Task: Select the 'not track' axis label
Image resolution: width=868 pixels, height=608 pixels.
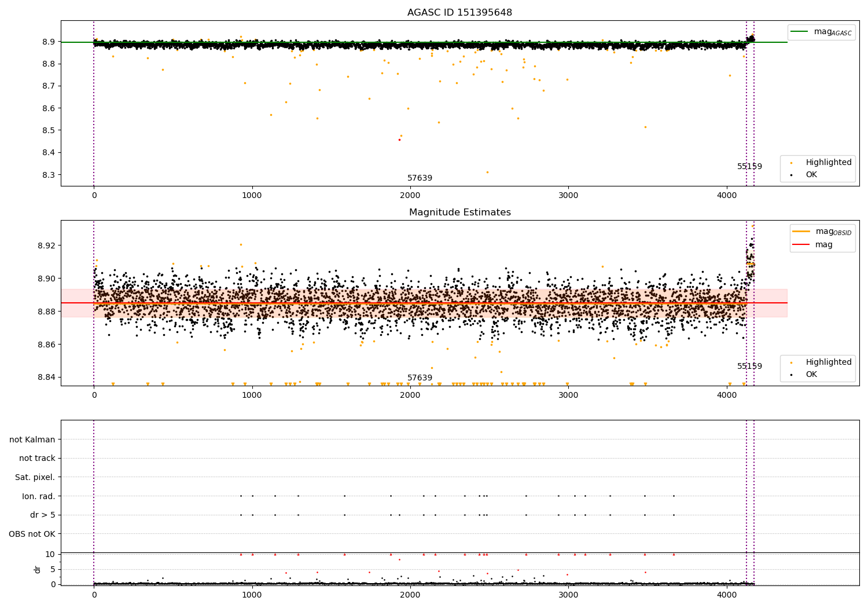Action: coord(37,458)
